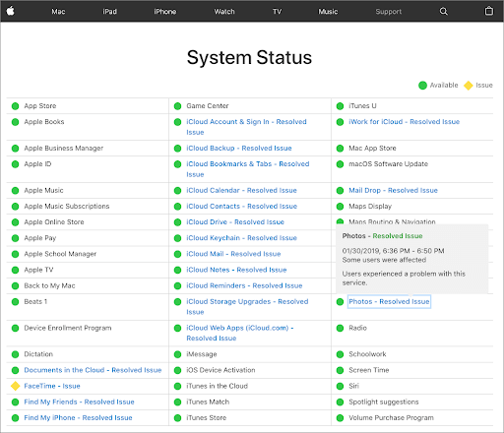The height and width of the screenshot is (433, 504).
Task: Open iCloud Storage Upgrades resolved link
Action: 247,307
